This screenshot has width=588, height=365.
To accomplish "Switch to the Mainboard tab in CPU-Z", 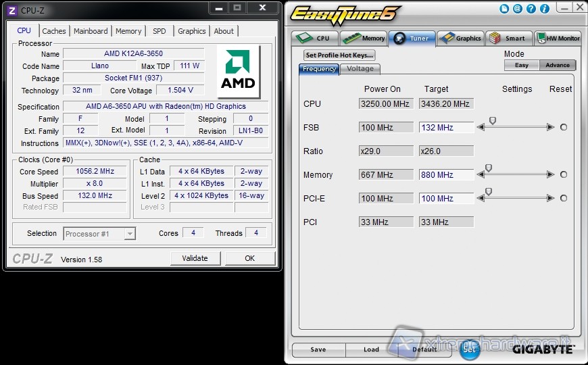I will pyautogui.click(x=91, y=31).
